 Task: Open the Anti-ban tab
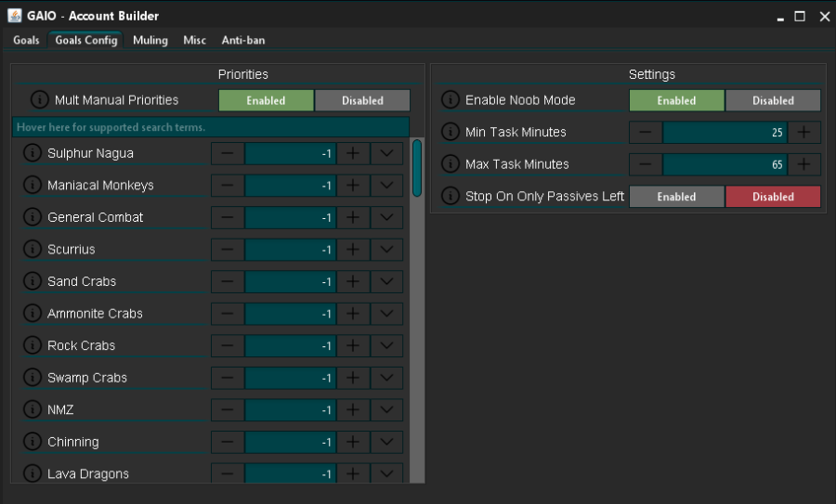(243, 40)
